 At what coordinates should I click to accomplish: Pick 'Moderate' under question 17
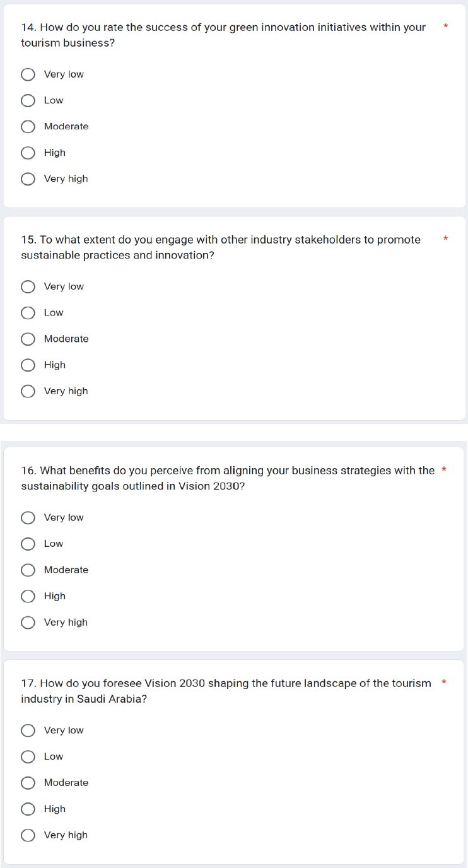point(28,783)
